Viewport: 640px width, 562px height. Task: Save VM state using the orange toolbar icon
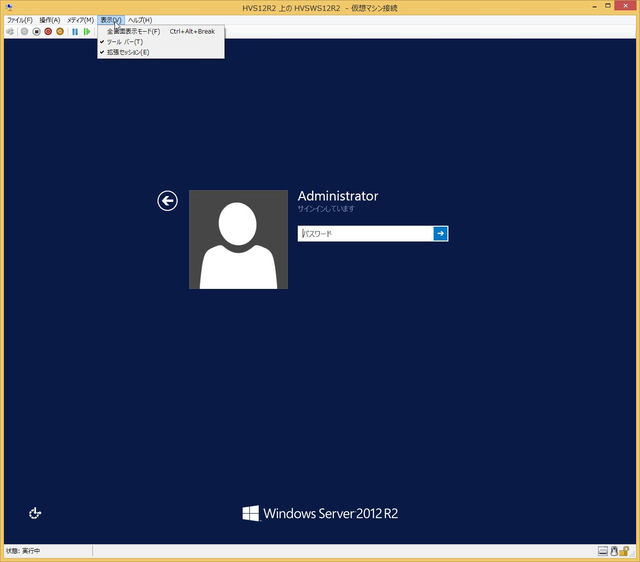60,31
